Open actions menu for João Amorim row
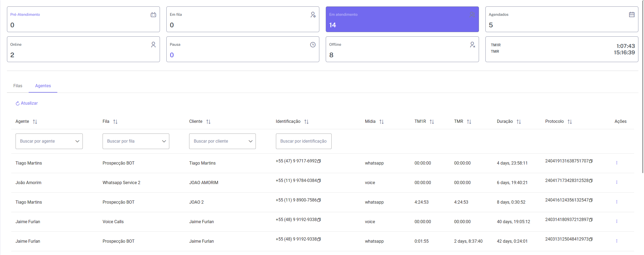The height and width of the screenshot is (255, 644). click(616, 182)
